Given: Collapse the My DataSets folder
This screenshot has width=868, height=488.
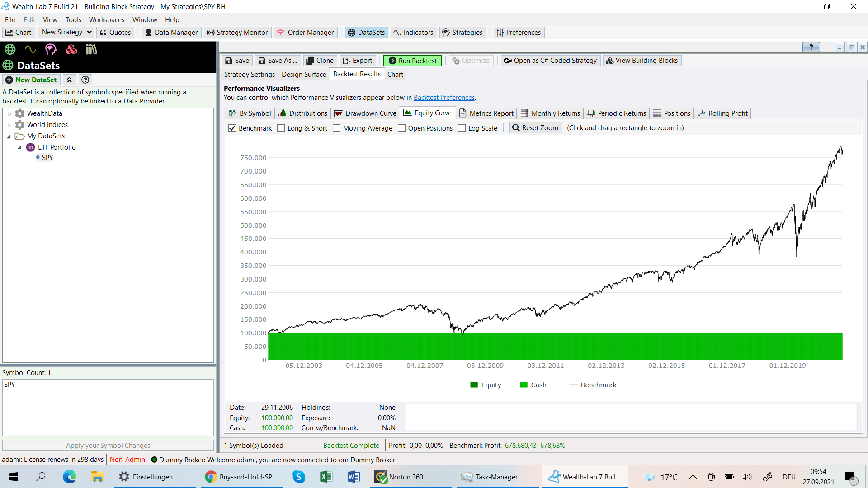Looking at the screenshot, I should 9,136.
